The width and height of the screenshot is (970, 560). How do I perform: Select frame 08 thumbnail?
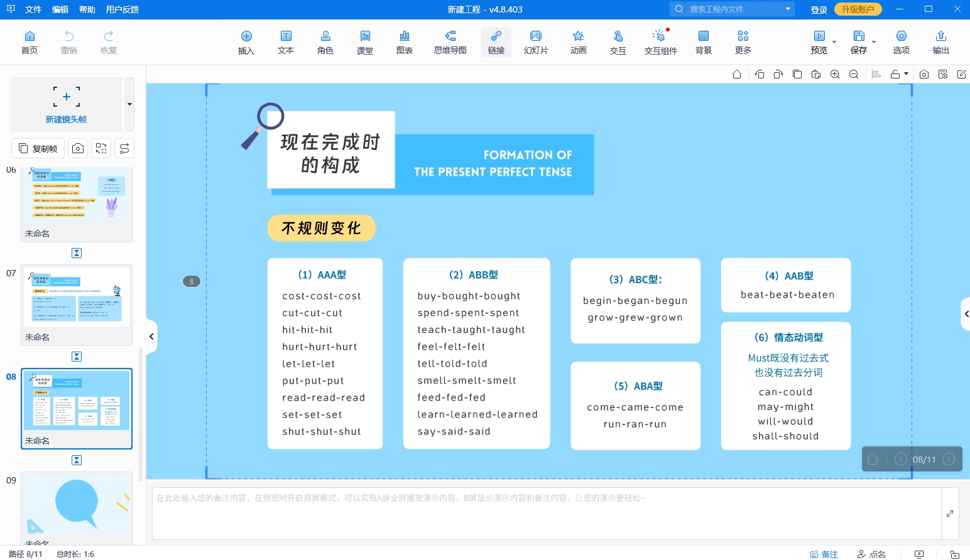(77, 409)
